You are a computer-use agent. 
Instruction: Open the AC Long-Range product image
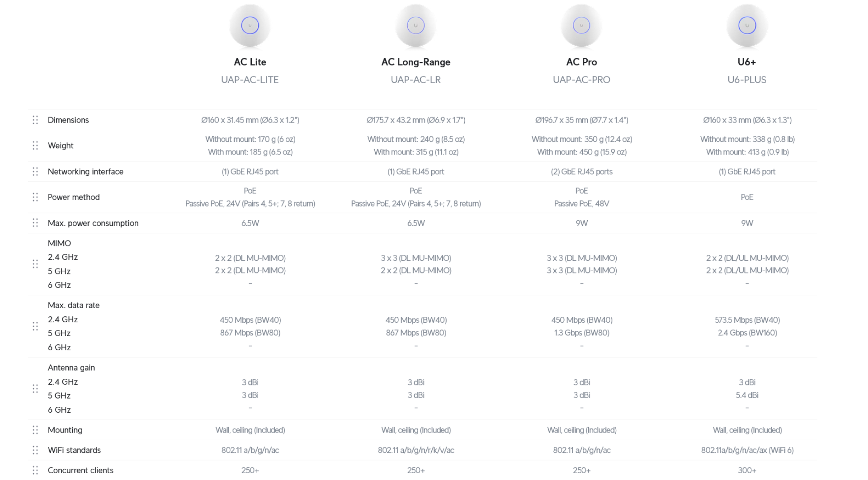tap(415, 25)
